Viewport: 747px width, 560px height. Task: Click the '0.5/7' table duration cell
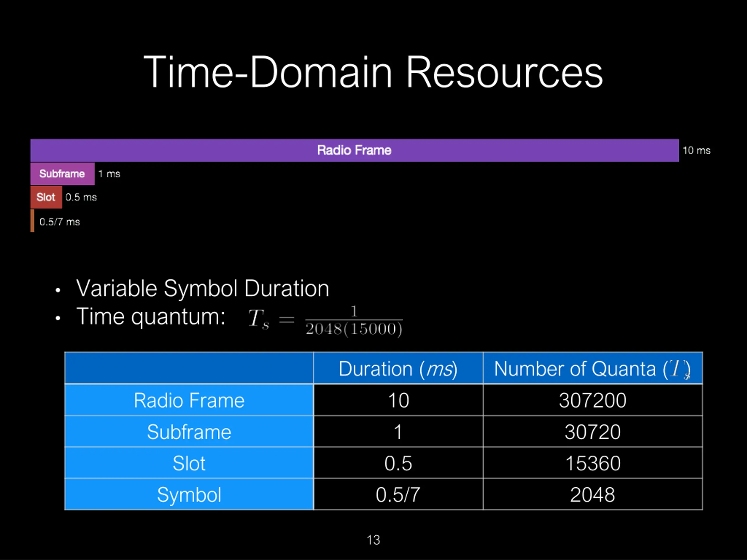398,494
